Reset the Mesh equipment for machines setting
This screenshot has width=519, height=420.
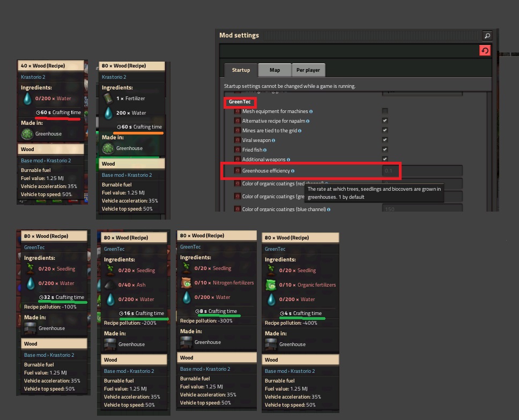pyautogui.click(x=238, y=111)
